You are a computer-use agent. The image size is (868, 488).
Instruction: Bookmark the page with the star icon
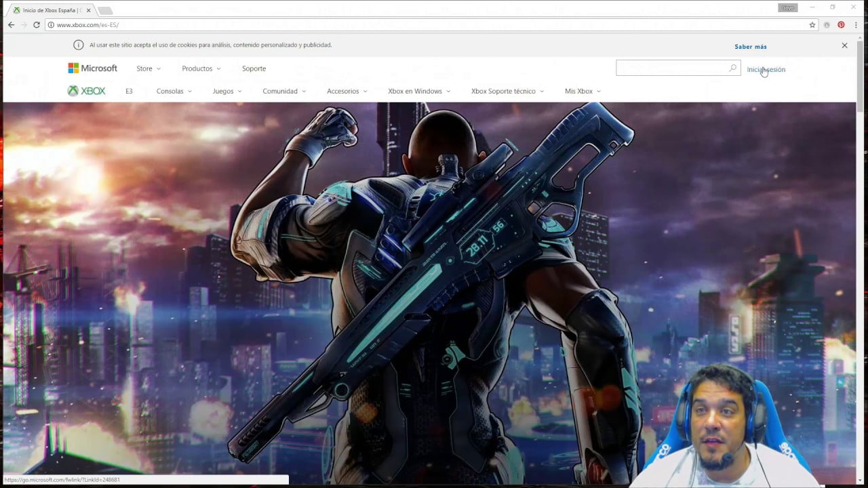coord(812,24)
